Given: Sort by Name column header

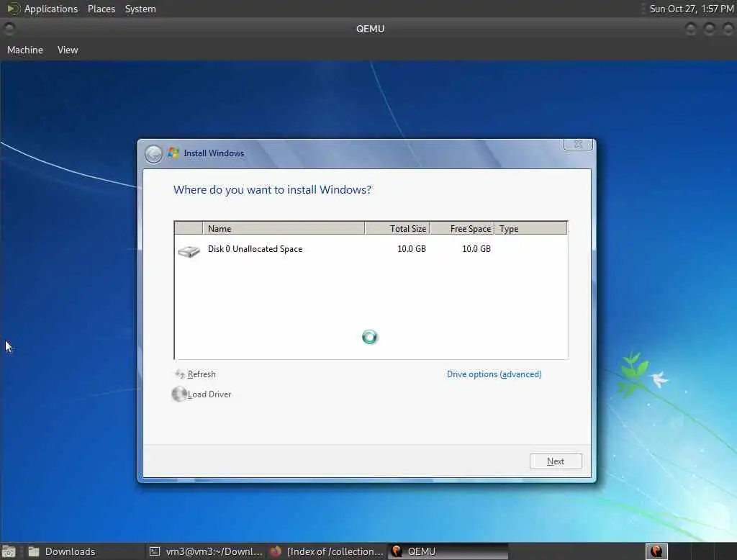Looking at the screenshot, I should pos(284,228).
